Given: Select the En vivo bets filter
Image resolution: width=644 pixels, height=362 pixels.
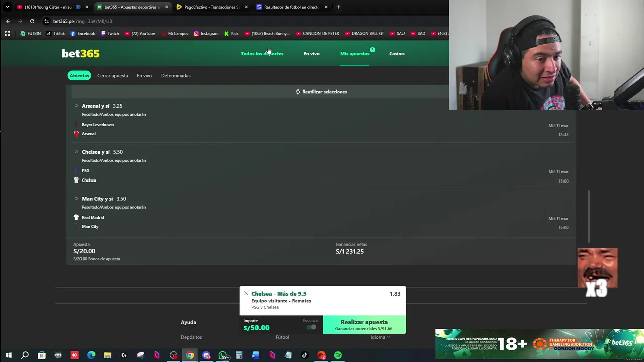Looking at the screenshot, I should pos(144,75).
